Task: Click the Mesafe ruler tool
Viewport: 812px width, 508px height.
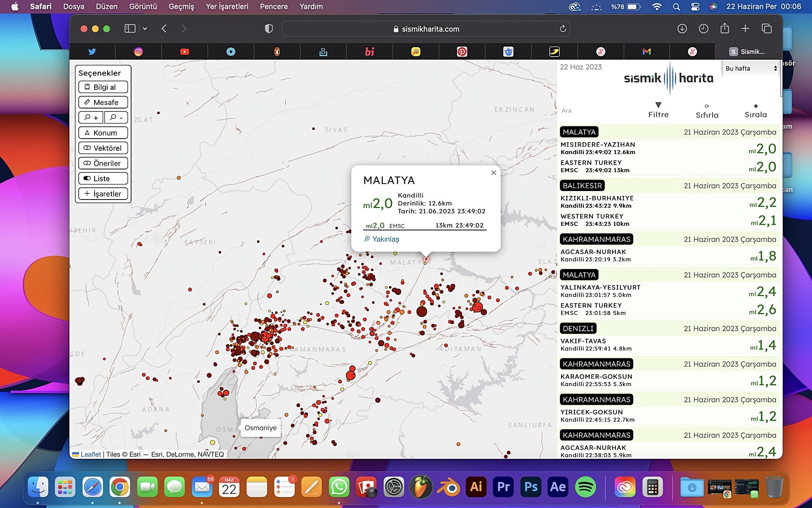Action: pos(103,102)
